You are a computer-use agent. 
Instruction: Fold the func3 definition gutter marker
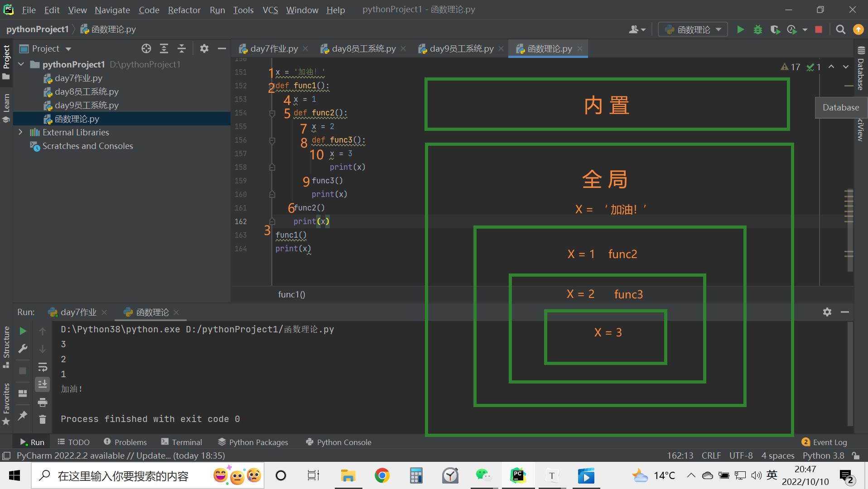point(272,140)
